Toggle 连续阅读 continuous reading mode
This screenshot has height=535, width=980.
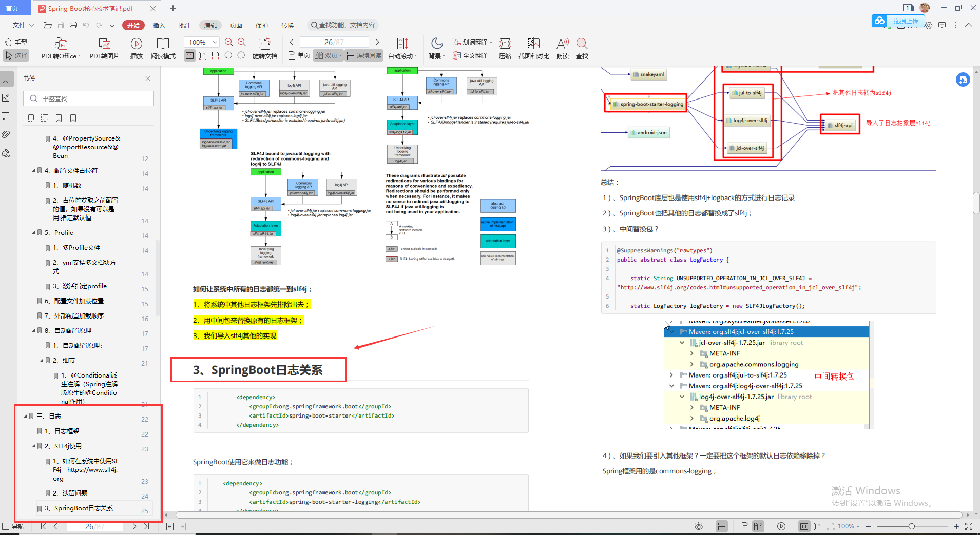364,55
